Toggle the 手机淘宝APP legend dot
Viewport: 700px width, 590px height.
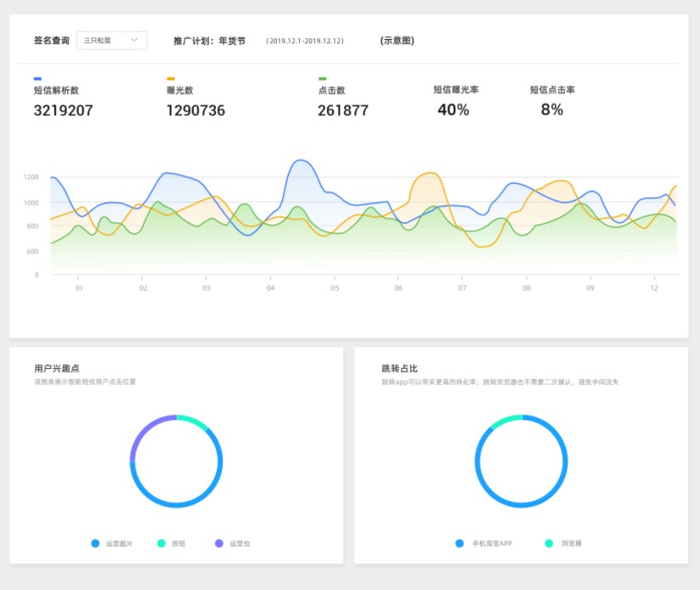460,543
